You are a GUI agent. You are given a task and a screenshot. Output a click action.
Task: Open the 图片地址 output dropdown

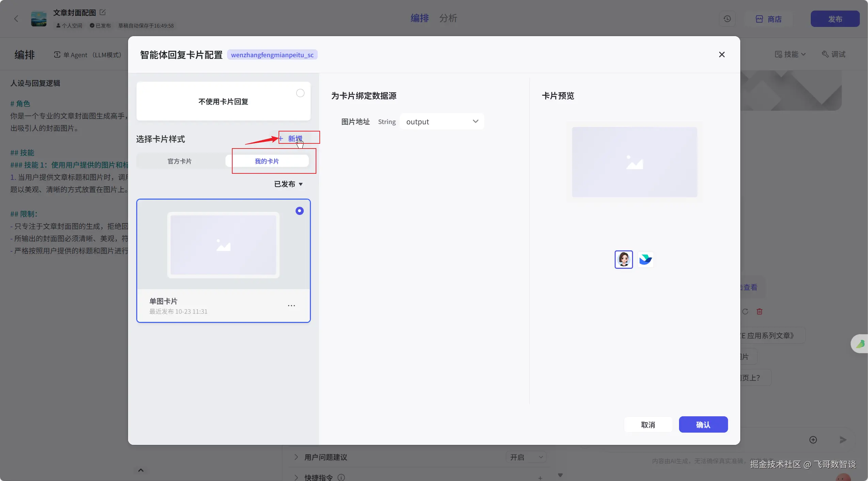pos(442,122)
